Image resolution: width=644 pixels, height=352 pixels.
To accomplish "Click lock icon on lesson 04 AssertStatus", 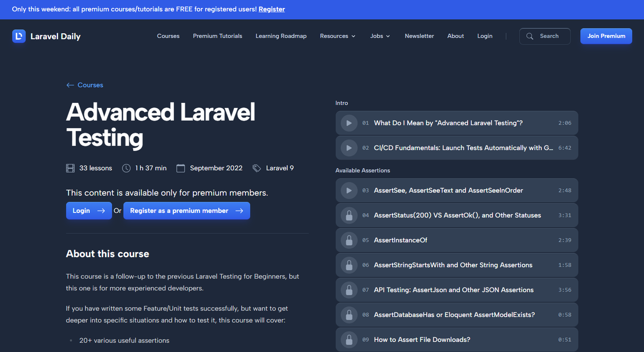I will tap(349, 216).
